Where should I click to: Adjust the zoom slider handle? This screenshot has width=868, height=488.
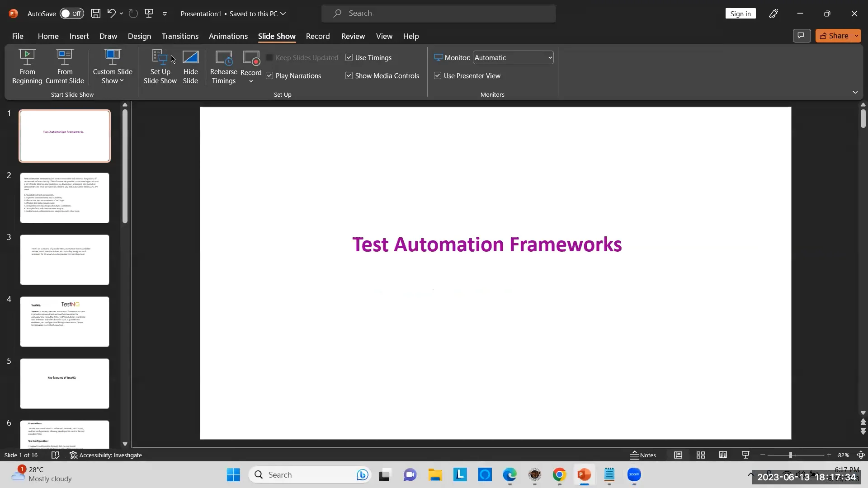pos(790,455)
